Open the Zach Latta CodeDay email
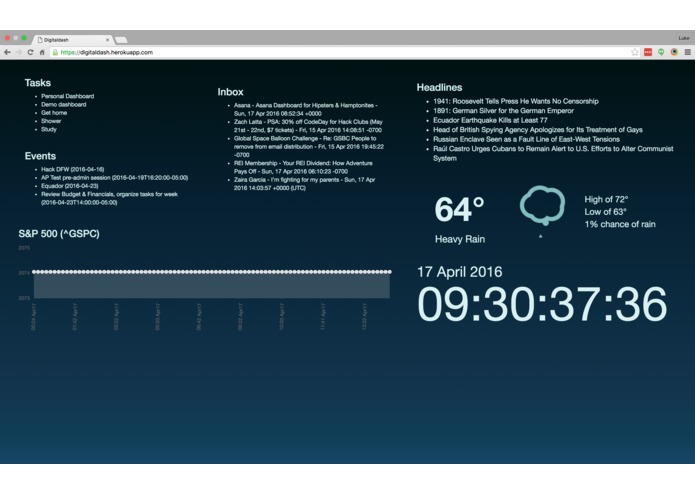 pos(308,126)
